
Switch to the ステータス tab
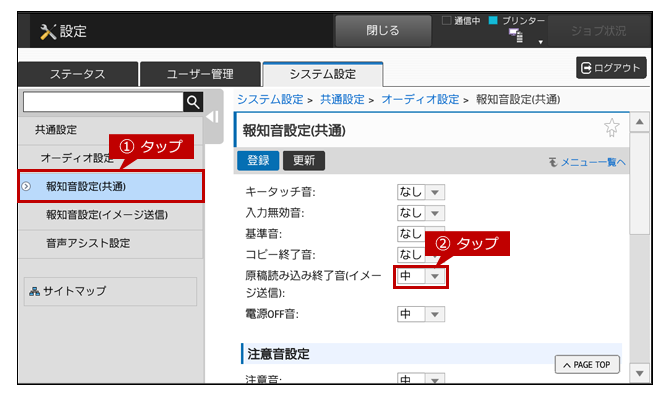click(x=78, y=74)
